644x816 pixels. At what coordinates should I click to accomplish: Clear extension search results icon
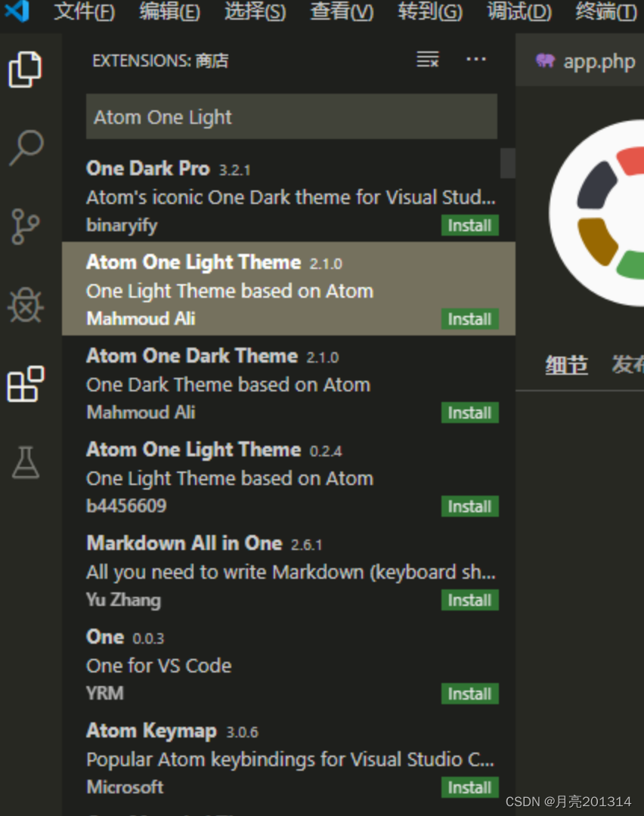[428, 60]
